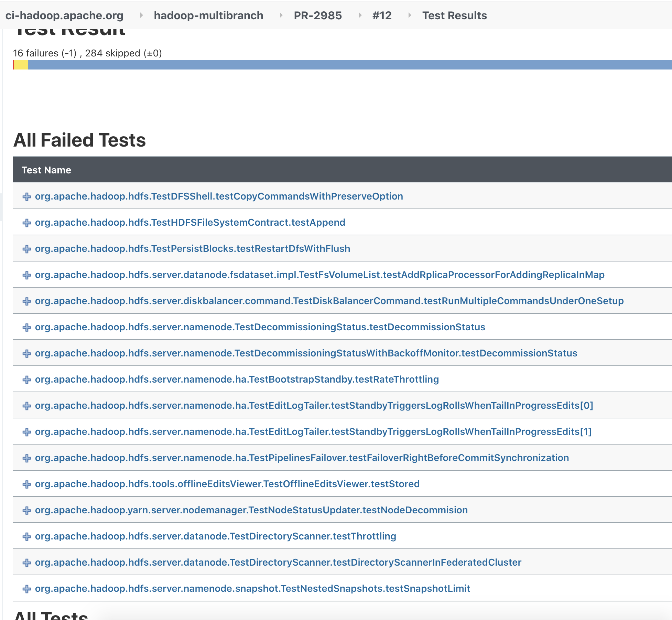This screenshot has width=672, height=620.
Task: Expand TestNestedSnapshots.testSnapshotLimit plus icon
Action: coord(27,589)
